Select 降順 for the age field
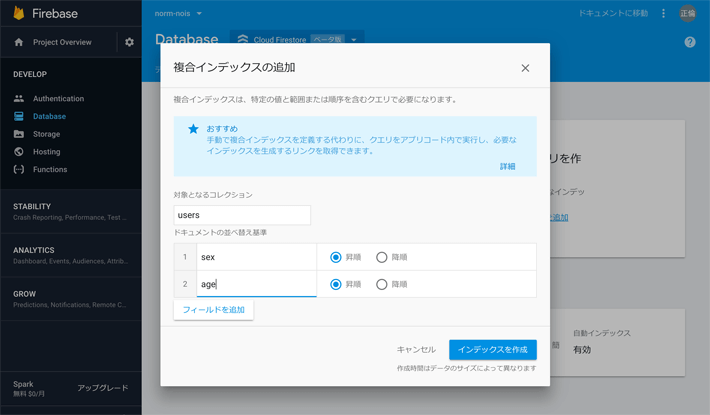Viewport: 710px width, 415px height. tap(382, 284)
